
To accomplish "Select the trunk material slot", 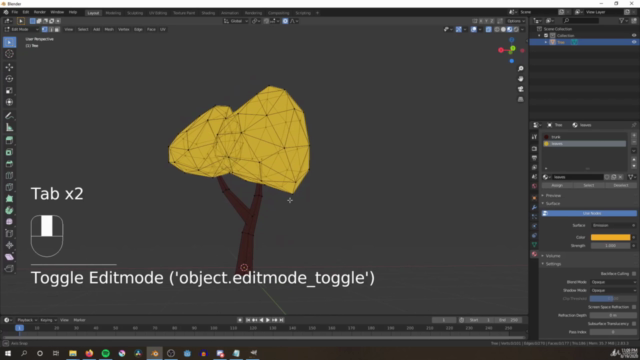I will pyautogui.click(x=584, y=137).
